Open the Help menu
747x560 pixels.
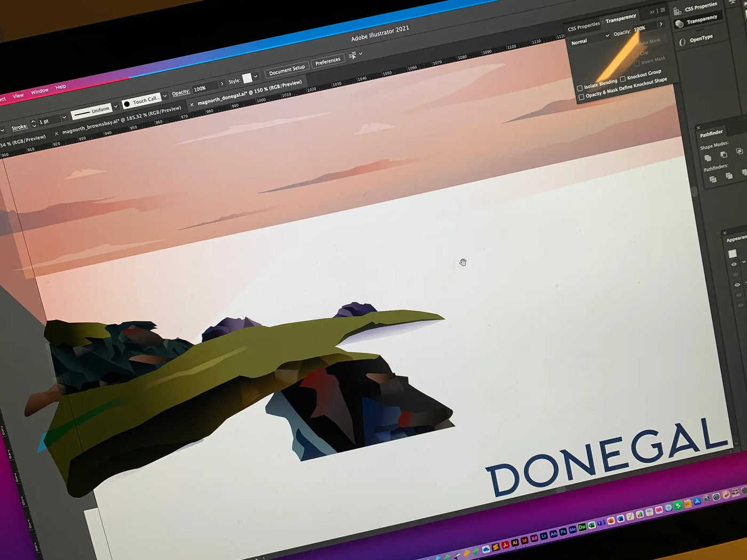click(x=61, y=86)
